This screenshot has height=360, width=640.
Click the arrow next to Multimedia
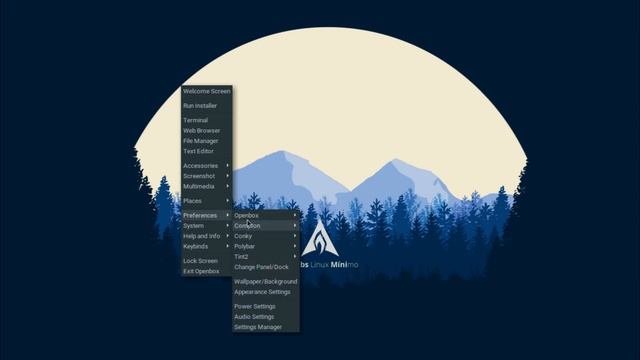click(x=227, y=186)
